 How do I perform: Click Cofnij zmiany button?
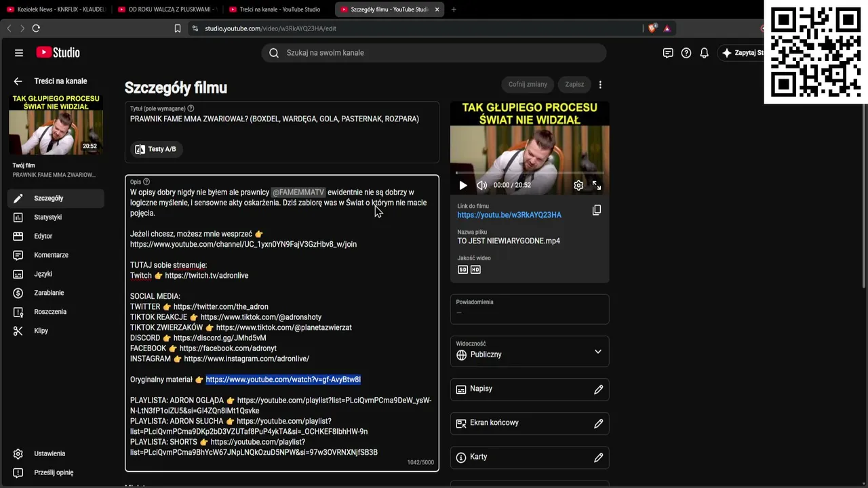point(528,85)
